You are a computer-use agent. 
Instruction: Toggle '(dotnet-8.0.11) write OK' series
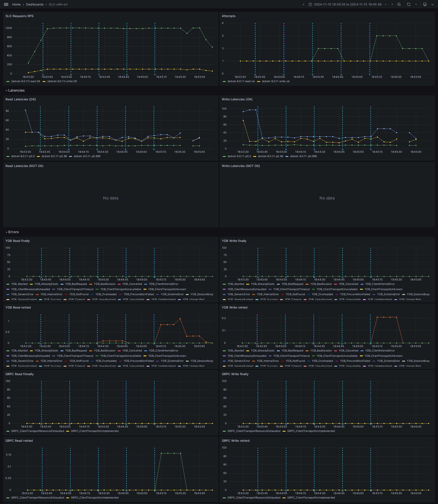[x=62, y=82]
